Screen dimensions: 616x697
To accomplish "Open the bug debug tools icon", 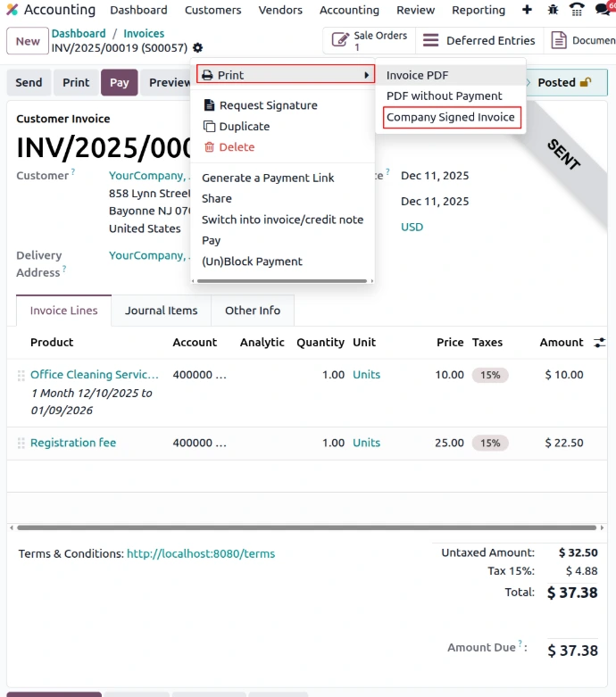I will pos(553,10).
